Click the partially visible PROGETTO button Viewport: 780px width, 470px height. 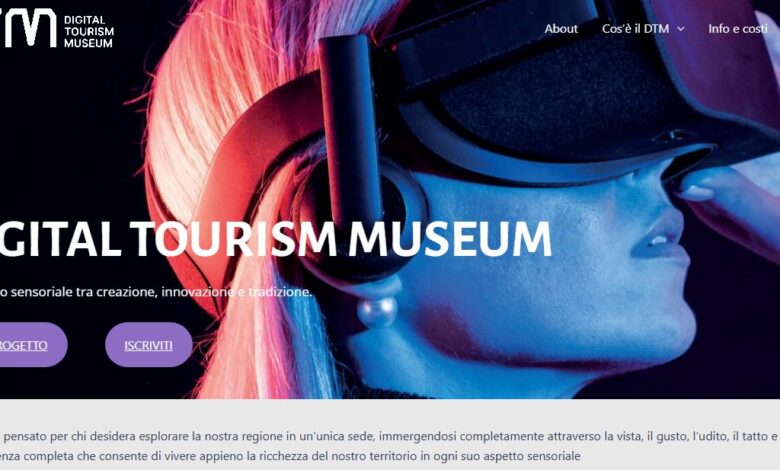[x=32, y=345]
